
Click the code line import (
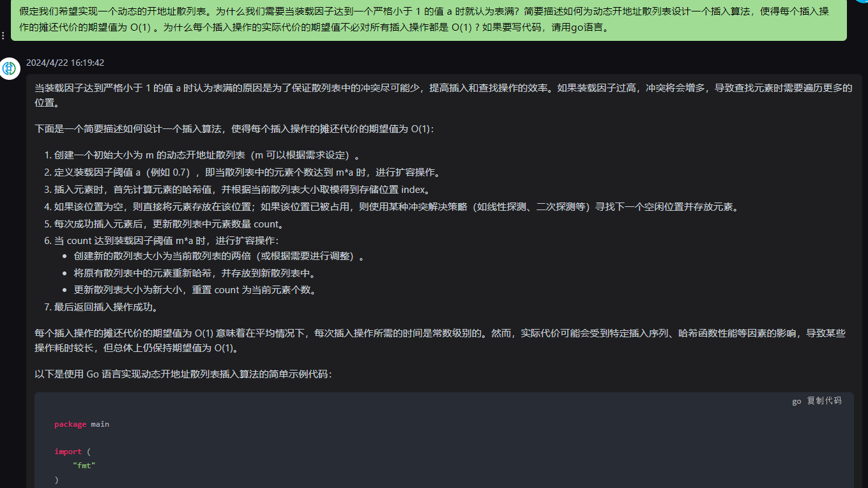coord(73,452)
